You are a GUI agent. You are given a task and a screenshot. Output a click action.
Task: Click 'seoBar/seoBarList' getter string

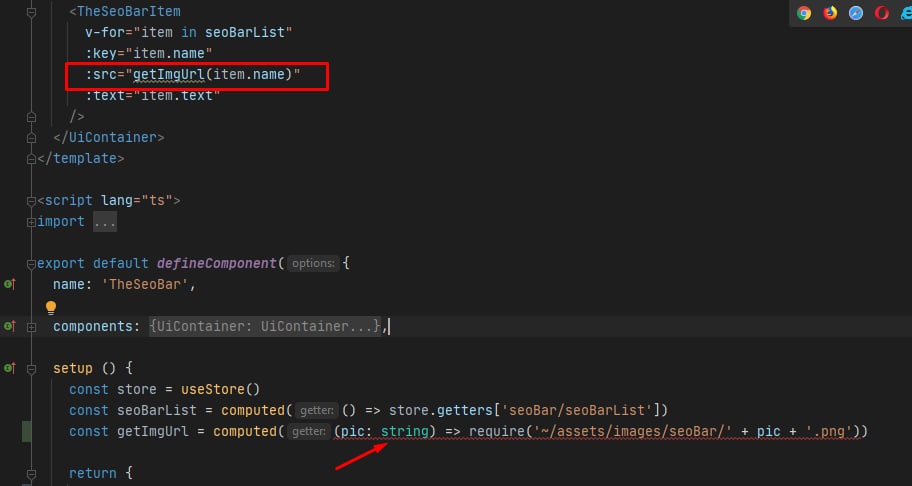[x=577, y=410]
